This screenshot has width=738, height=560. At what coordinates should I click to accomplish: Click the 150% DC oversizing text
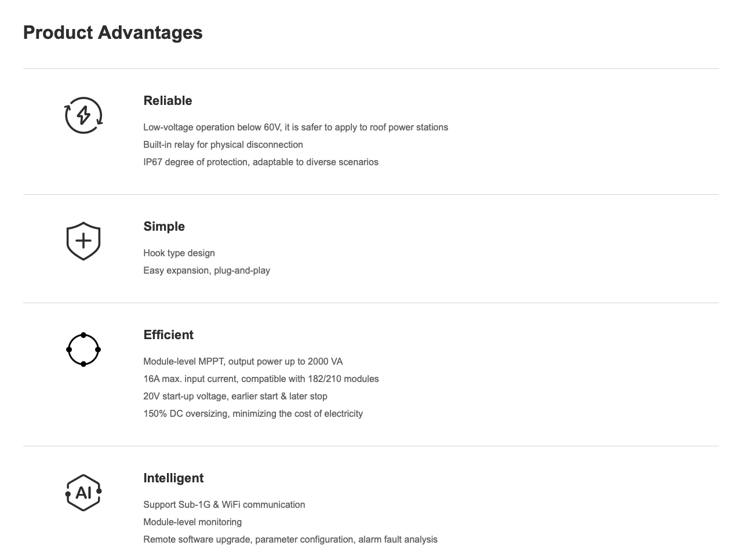tap(253, 414)
